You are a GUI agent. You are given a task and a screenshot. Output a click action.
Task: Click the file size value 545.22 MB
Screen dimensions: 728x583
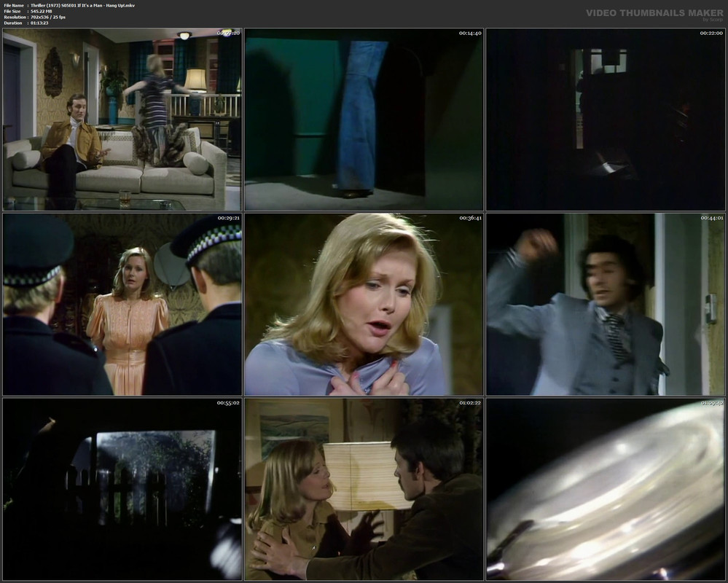pyautogui.click(x=42, y=11)
